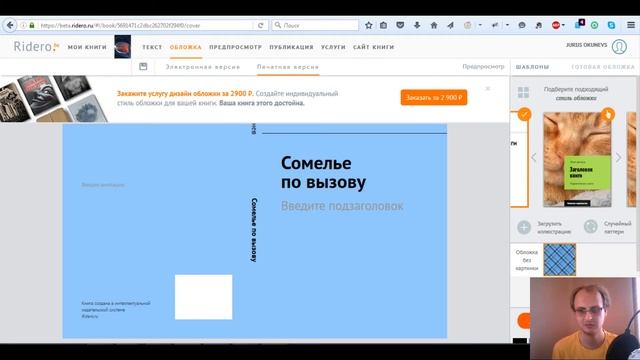The width and height of the screenshot is (640, 360).
Task: Go back with the browser back arrow
Action: pyautogui.click(x=10, y=25)
